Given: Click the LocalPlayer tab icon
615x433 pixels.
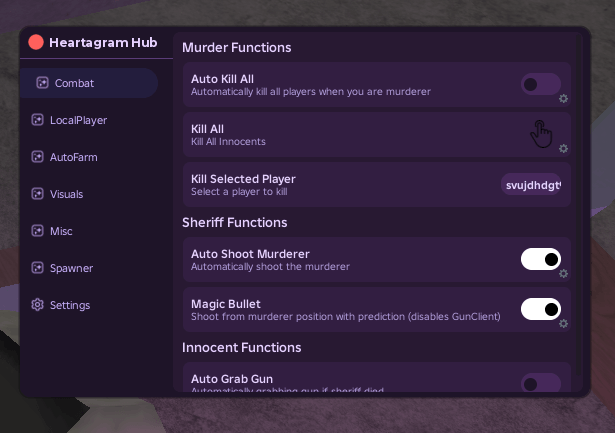Looking at the screenshot, I should pyautogui.click(x=37, y=120).
